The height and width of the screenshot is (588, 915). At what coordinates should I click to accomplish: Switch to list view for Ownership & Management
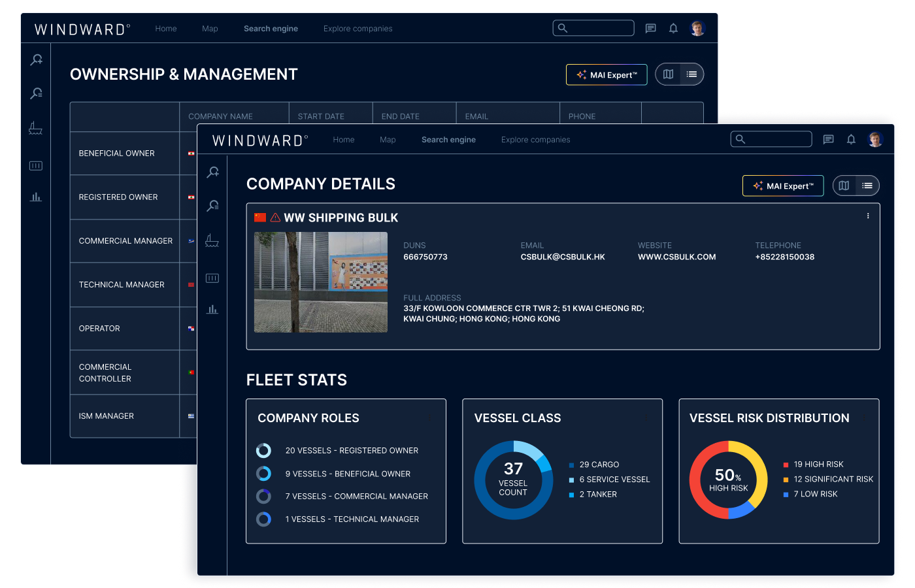tap(691, 74)
